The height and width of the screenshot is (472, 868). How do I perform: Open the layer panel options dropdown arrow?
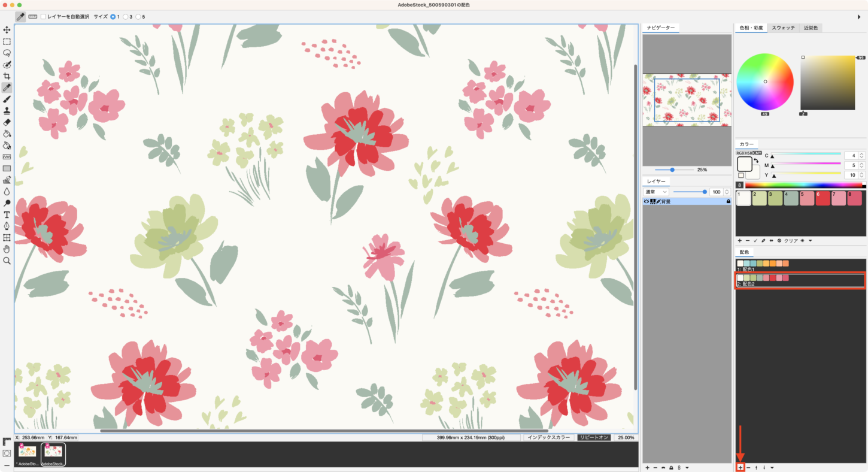point(687,467)
